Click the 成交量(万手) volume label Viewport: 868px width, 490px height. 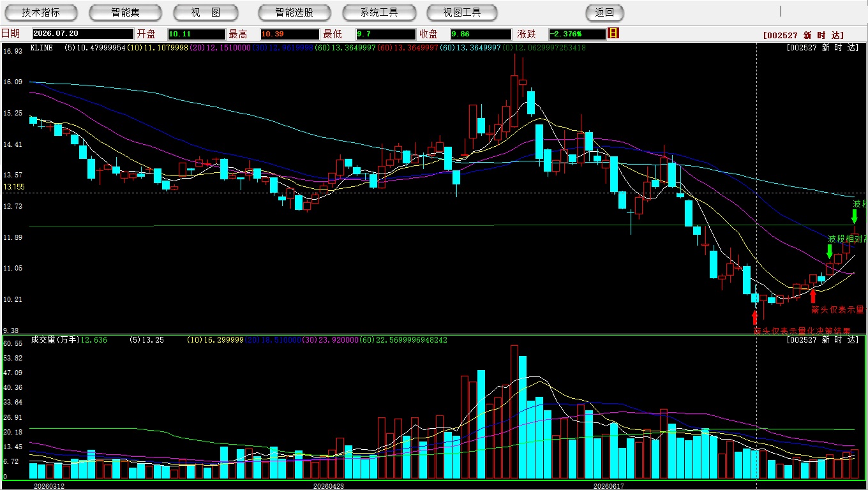(x=55, y=340)
